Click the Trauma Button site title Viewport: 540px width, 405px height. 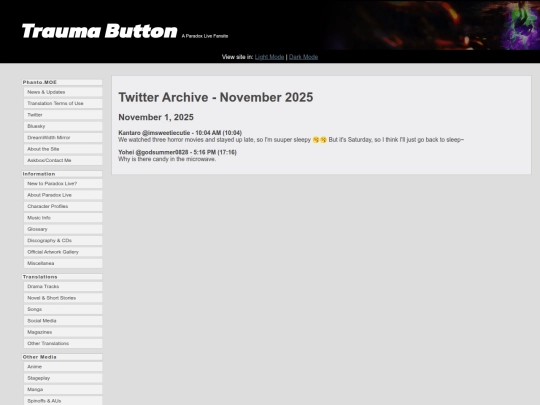100,31
